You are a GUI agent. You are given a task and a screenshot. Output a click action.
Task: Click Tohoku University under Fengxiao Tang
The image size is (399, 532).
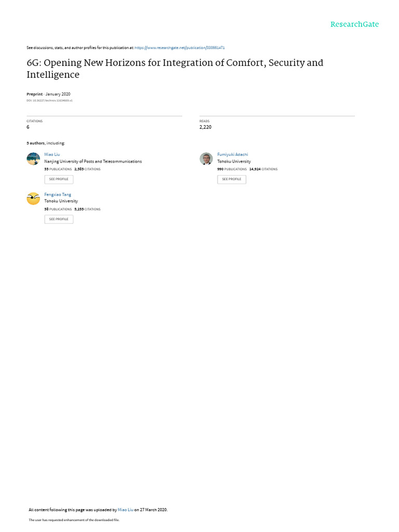pyautogui.click(x=61, y=201)
